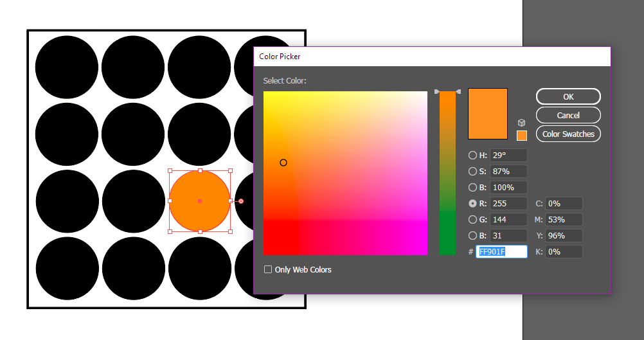Click the center point of the orange circle
The image size is (644, 340).
(200, 201)
